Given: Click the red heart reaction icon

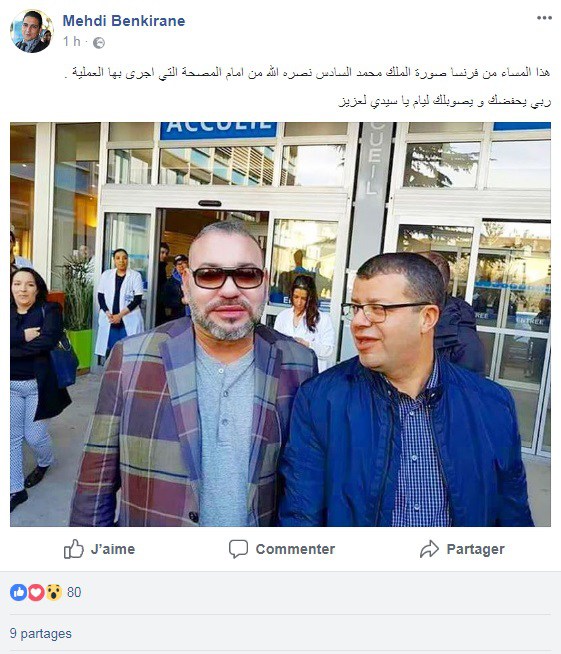Looking at the screenshot, I should click(x=36, y=592).
